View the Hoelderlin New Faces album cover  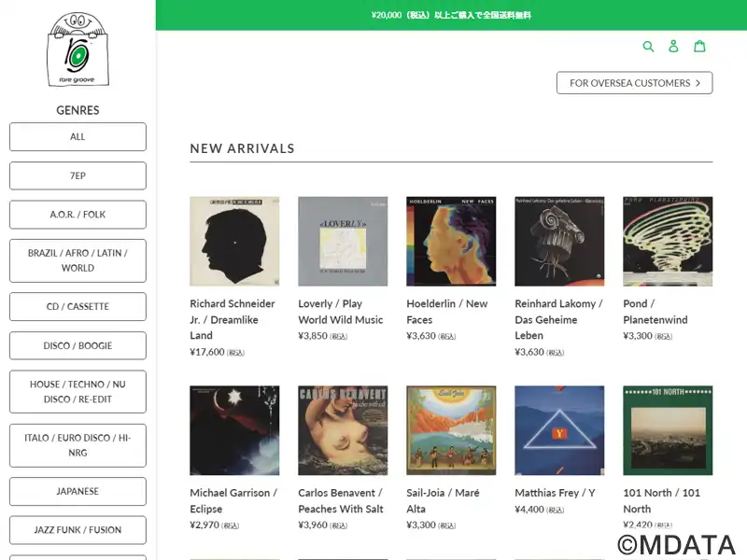coord(451,241)
